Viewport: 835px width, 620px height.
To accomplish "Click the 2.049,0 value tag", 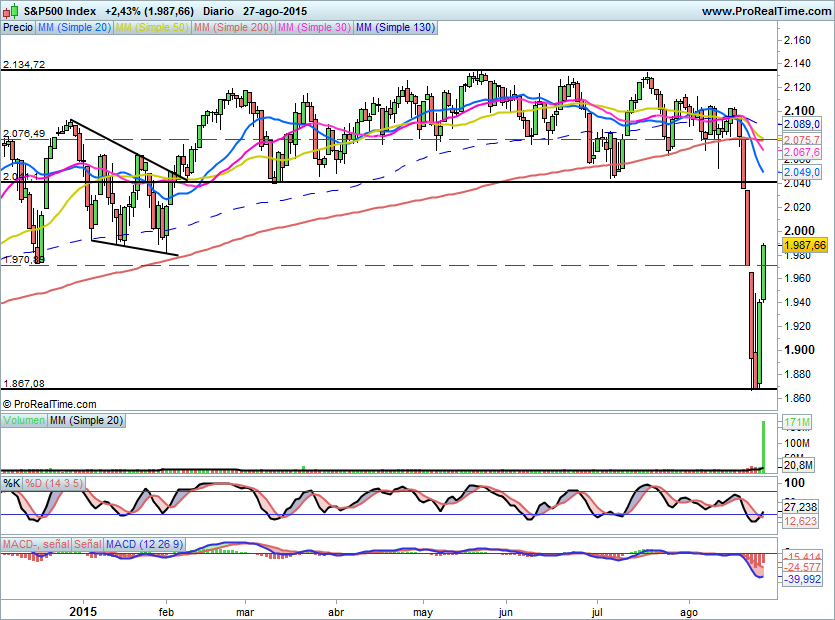I will 802,172.
